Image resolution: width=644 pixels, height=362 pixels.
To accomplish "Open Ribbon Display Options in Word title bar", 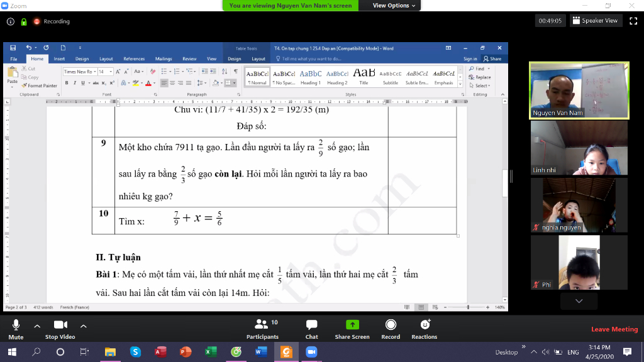I will pos(448,48).
